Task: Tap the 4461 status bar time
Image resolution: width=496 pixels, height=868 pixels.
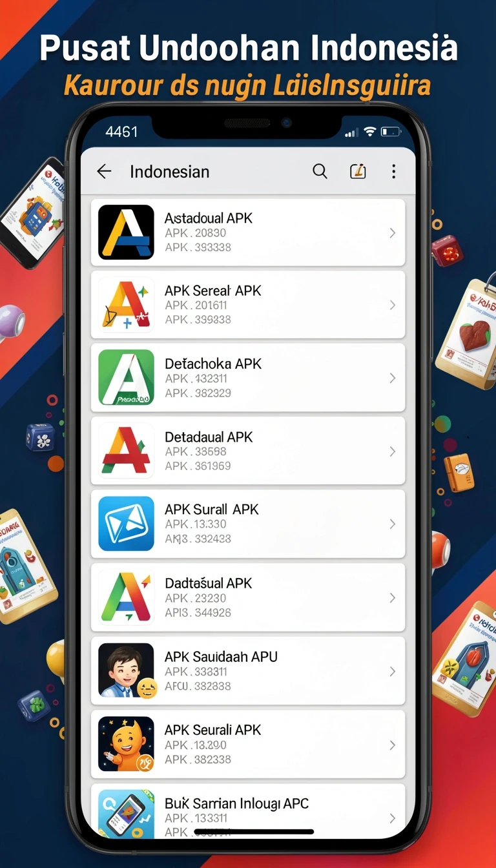Action: [121, 132]
